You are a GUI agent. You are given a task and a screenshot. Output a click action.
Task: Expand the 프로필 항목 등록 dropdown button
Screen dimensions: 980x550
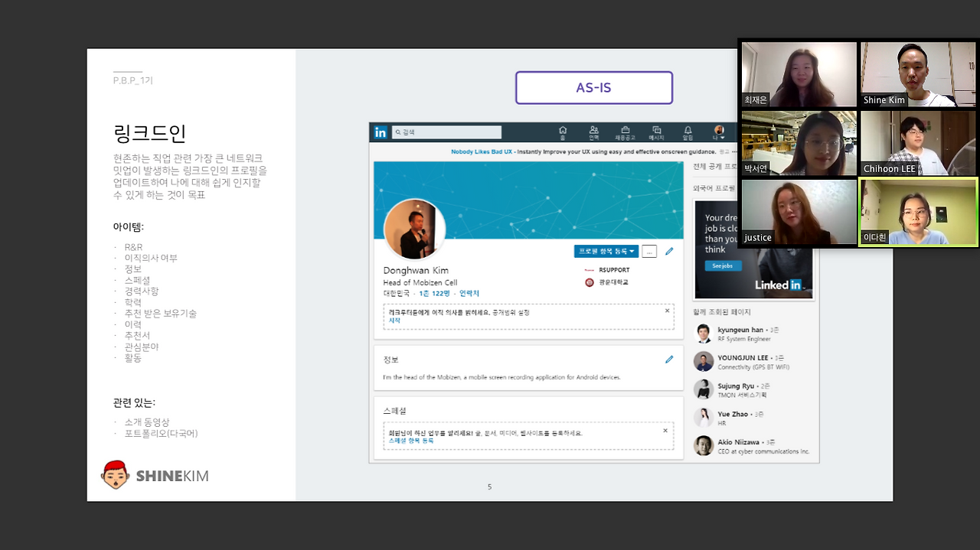point(606,251)
